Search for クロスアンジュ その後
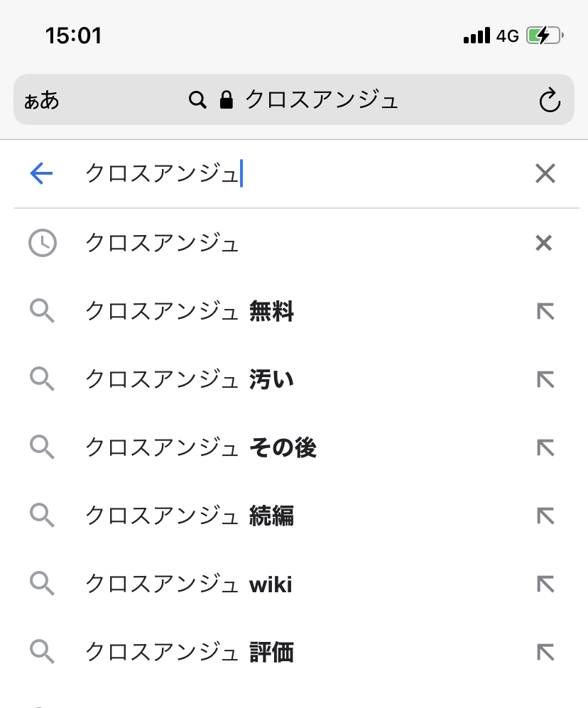This screenshot has height=708, width=588. [x=200, y=448]
